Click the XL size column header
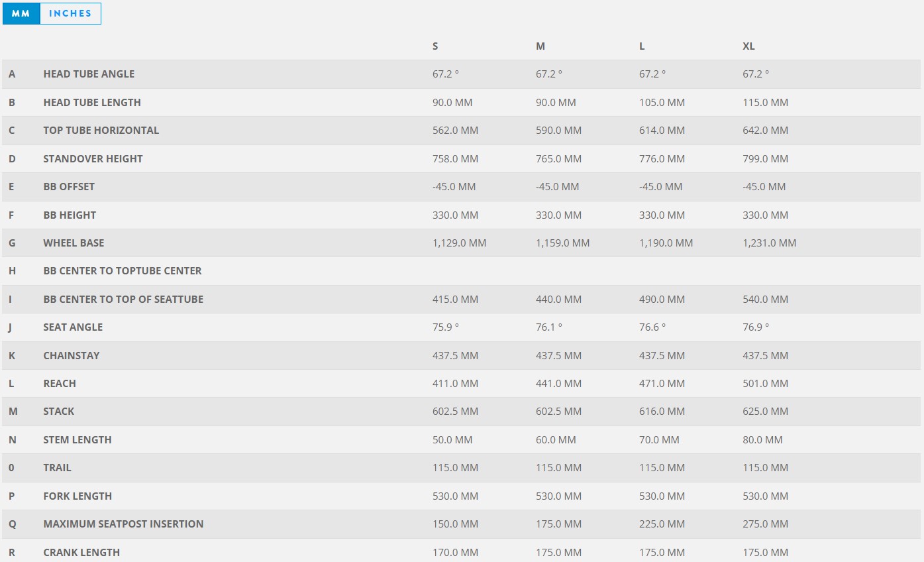 [x=748, y=46]
